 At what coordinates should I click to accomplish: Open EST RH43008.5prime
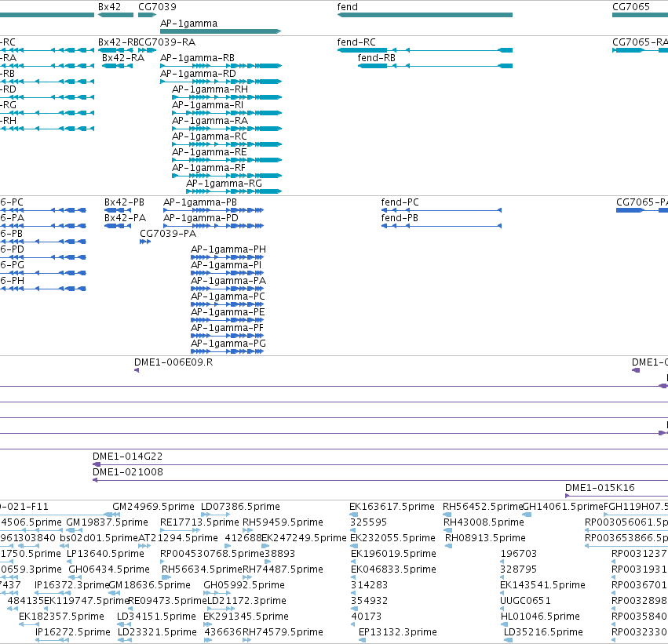coord(484,522)
